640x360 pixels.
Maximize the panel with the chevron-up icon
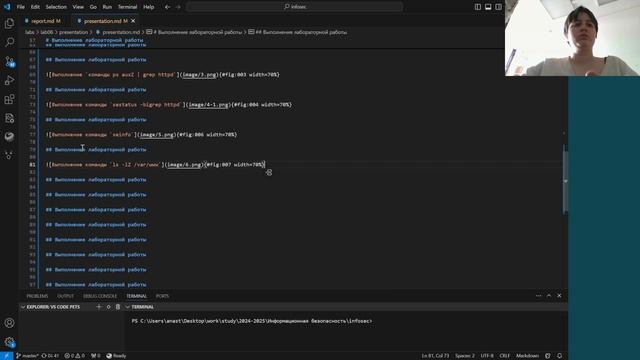(x=549, y=296)
